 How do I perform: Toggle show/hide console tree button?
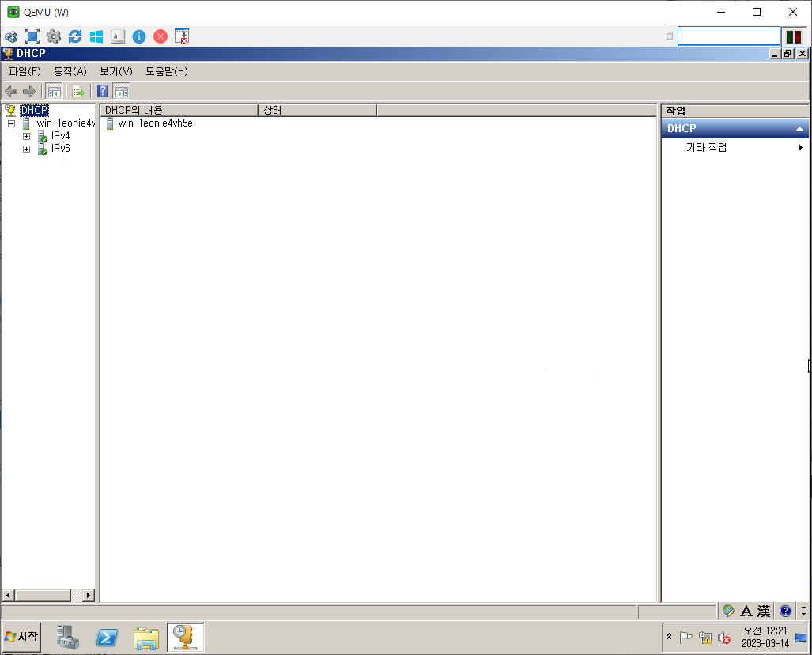coord(54,92)
